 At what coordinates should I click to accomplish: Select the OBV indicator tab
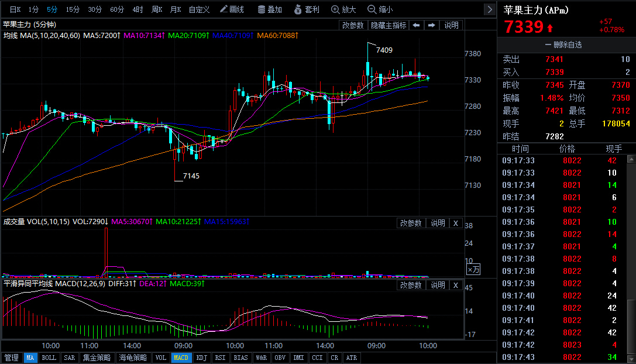[280, 358]
